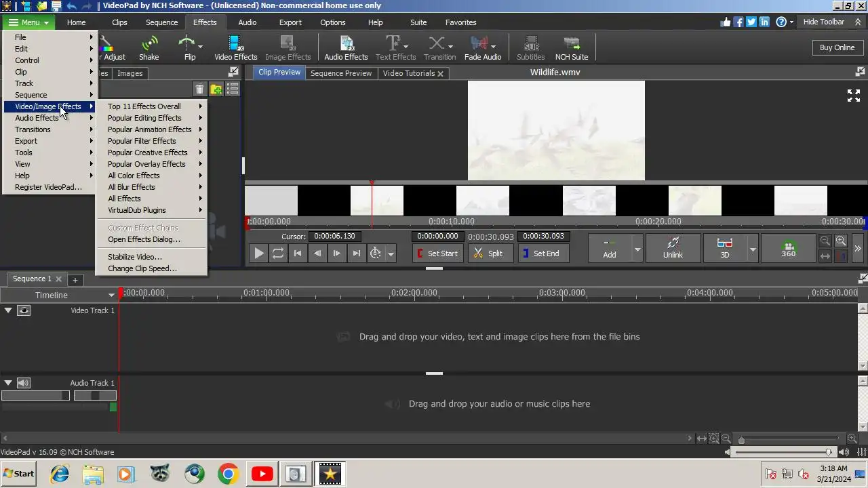
Task: Open the NCH Suite toolbar icon
Action: [x=572, y=48]
